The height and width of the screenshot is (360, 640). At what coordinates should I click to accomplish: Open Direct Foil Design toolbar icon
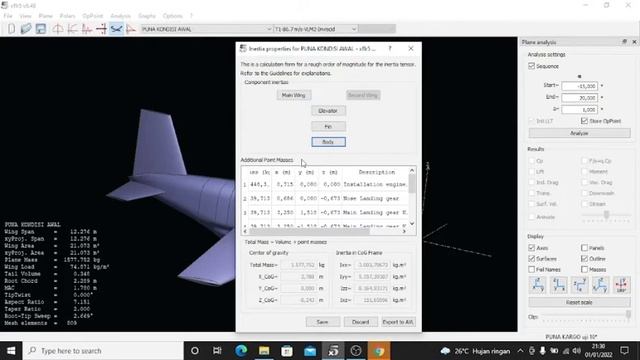[x=58, y=29]
